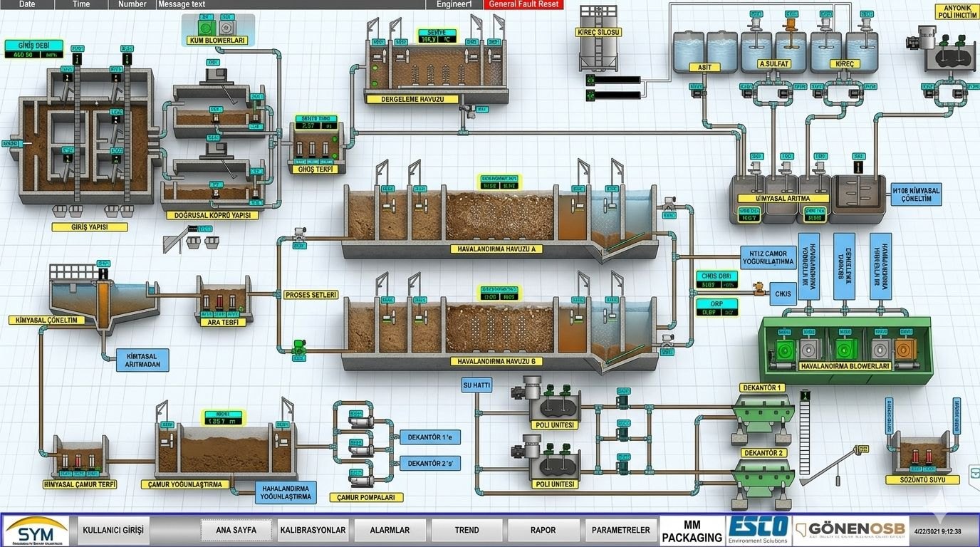This screenshot has width=980, height=547.
Task: Open the RAPOR page
Action: [543, 530]
